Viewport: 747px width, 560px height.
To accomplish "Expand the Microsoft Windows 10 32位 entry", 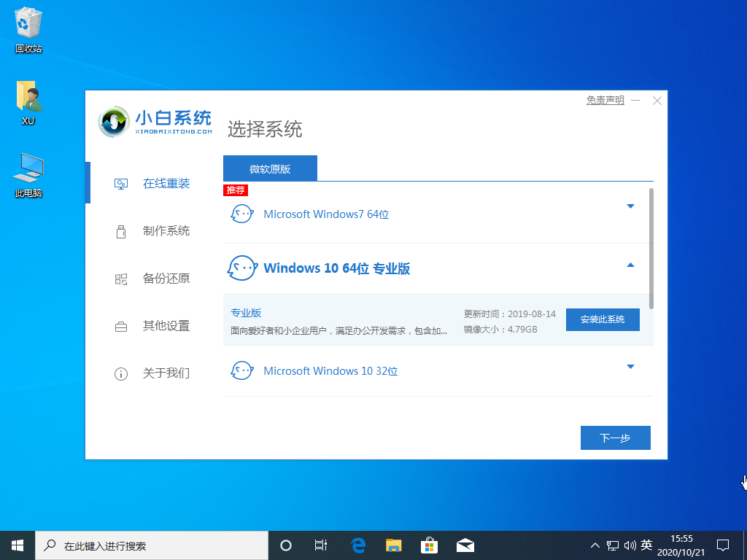I will [x=631, y=367].
